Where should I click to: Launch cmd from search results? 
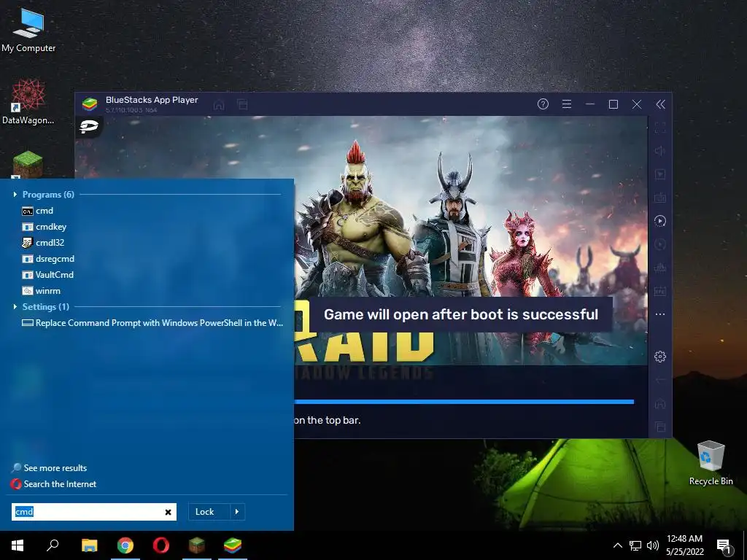(38, 211)
